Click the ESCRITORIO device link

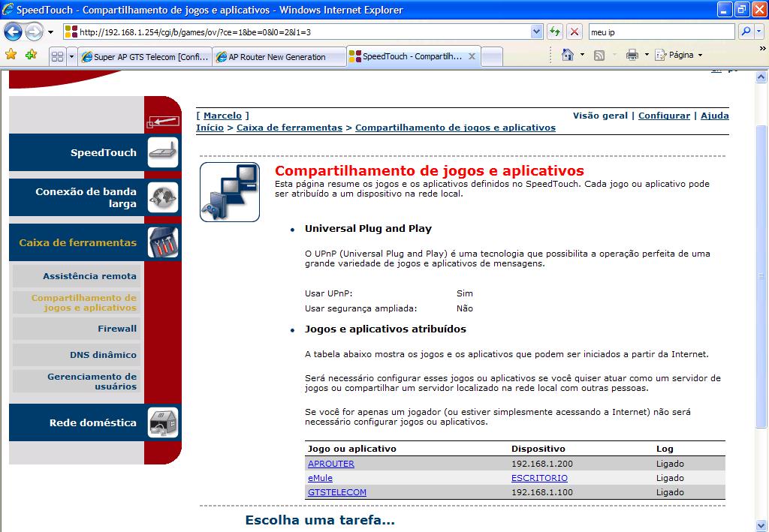(x=539, y=478)
